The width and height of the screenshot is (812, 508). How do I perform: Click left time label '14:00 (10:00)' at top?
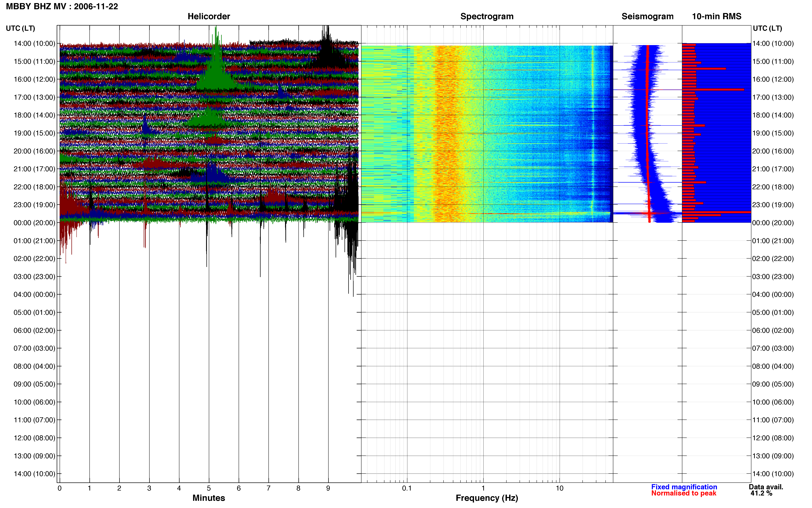pos(34,43)
